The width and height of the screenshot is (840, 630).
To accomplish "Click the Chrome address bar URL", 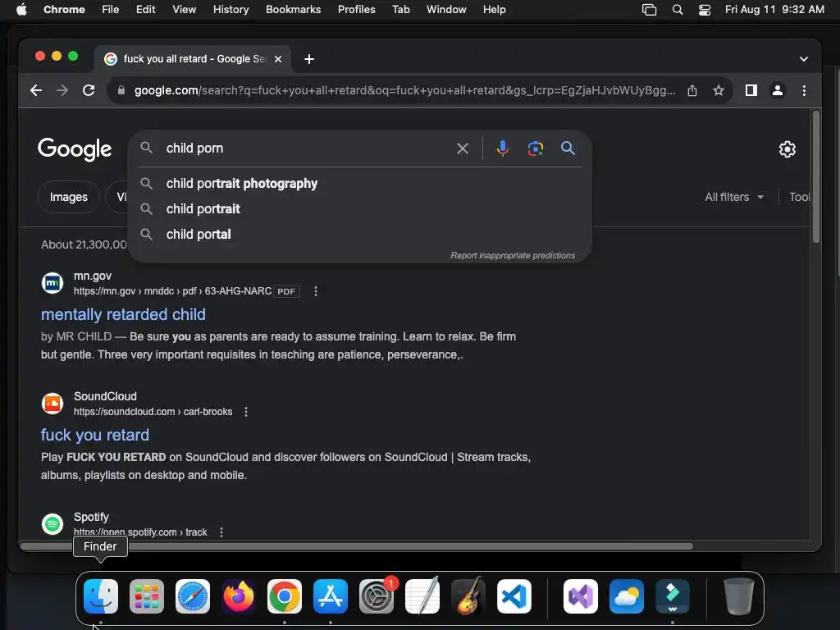I will 404,90.
